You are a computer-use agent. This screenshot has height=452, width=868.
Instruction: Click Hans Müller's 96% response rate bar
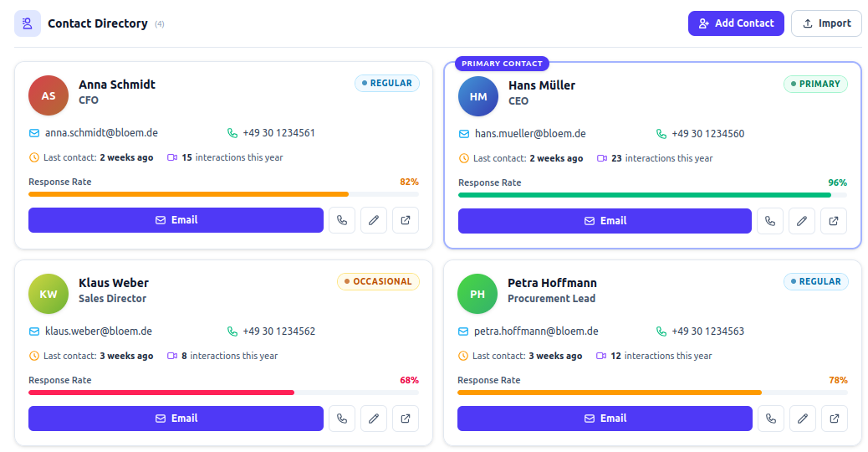pyautogui.click(x=652, y=195)
